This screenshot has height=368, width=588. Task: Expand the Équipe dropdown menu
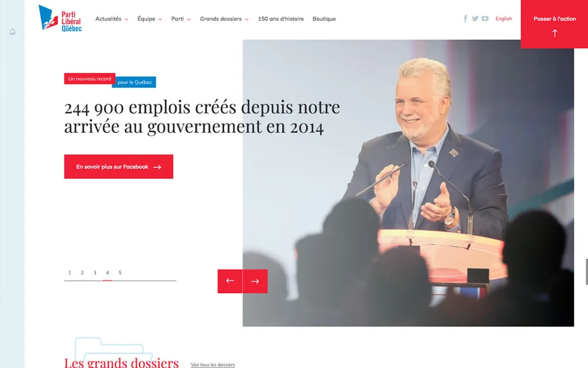click(149, 19)
